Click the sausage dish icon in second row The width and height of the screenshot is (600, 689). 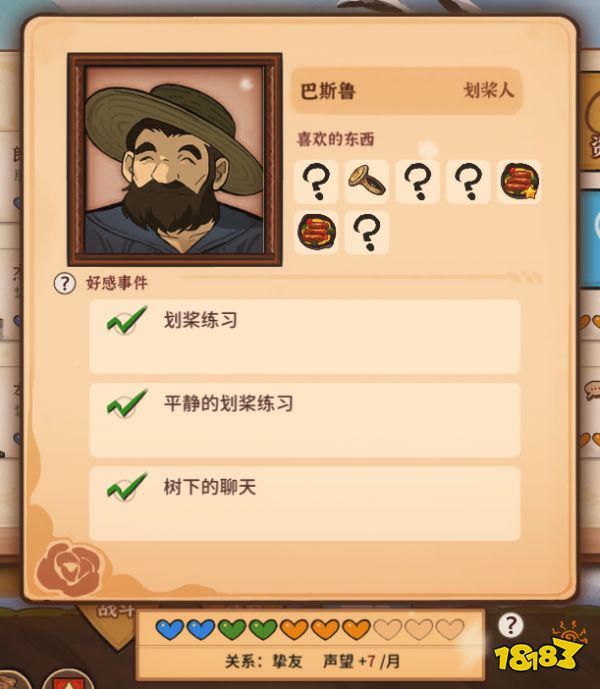316,232
